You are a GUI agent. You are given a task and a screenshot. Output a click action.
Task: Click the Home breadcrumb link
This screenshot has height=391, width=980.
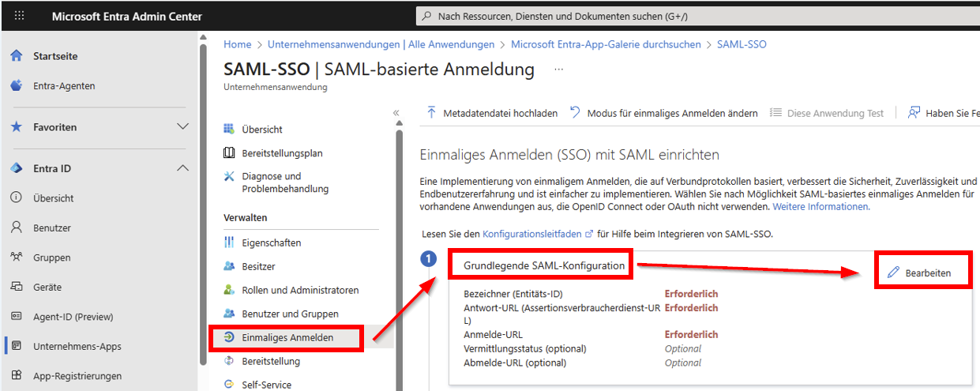(238, 44)
